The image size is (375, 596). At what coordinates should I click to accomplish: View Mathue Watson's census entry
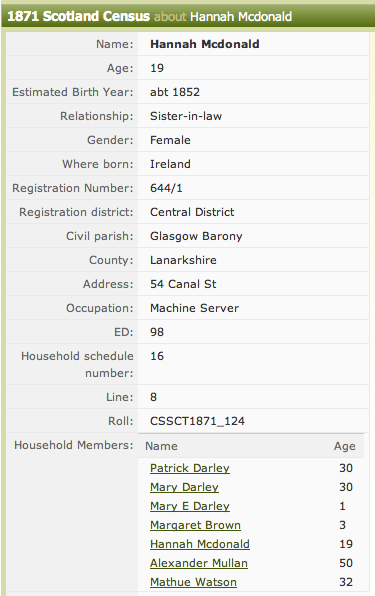click(193, 582)
